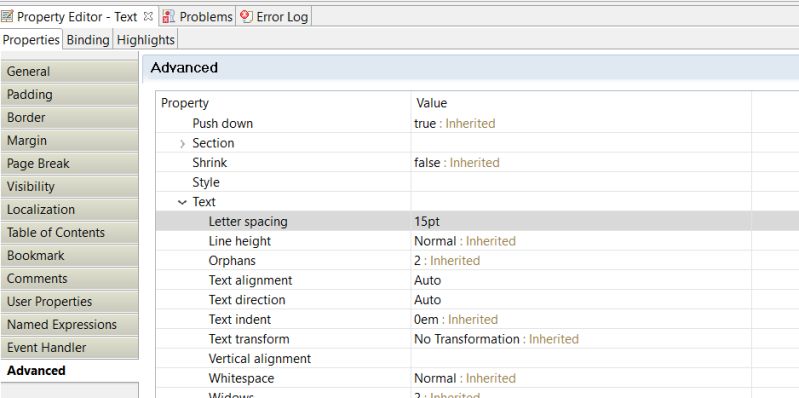Screen dimensions: 799x398
Task: Go to the Named Expressions category
Action: (x=69, y=325)
